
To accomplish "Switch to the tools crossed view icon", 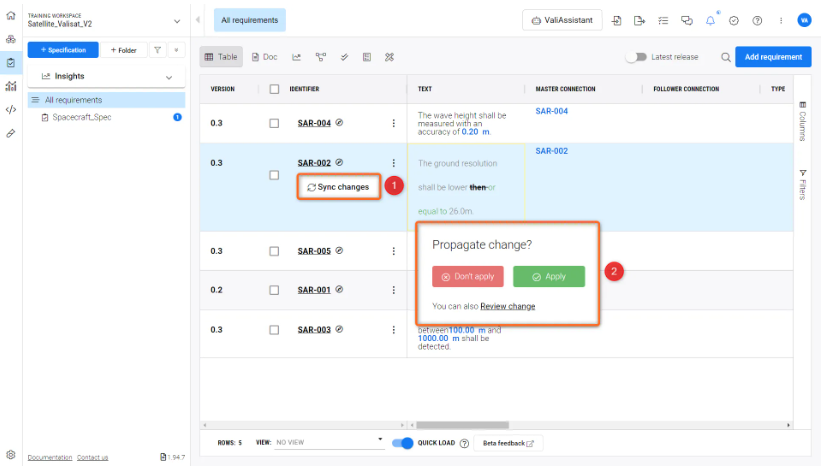I will pos(389,57).
